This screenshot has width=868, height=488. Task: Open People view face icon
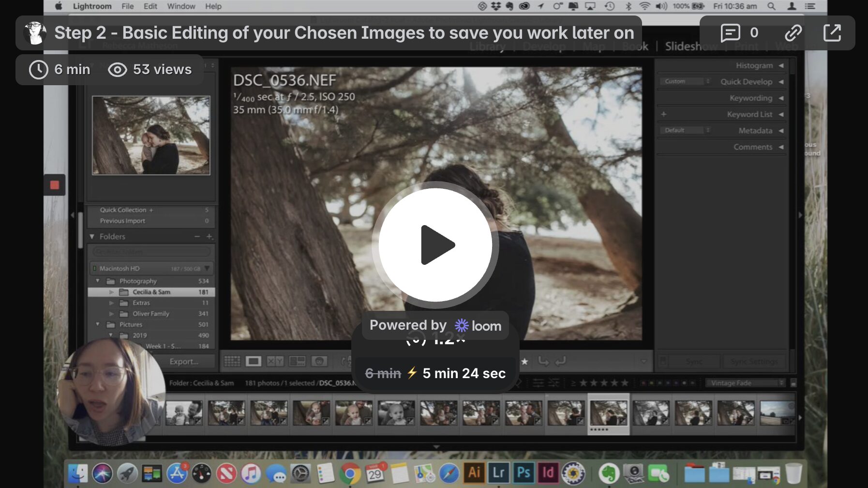318,361
